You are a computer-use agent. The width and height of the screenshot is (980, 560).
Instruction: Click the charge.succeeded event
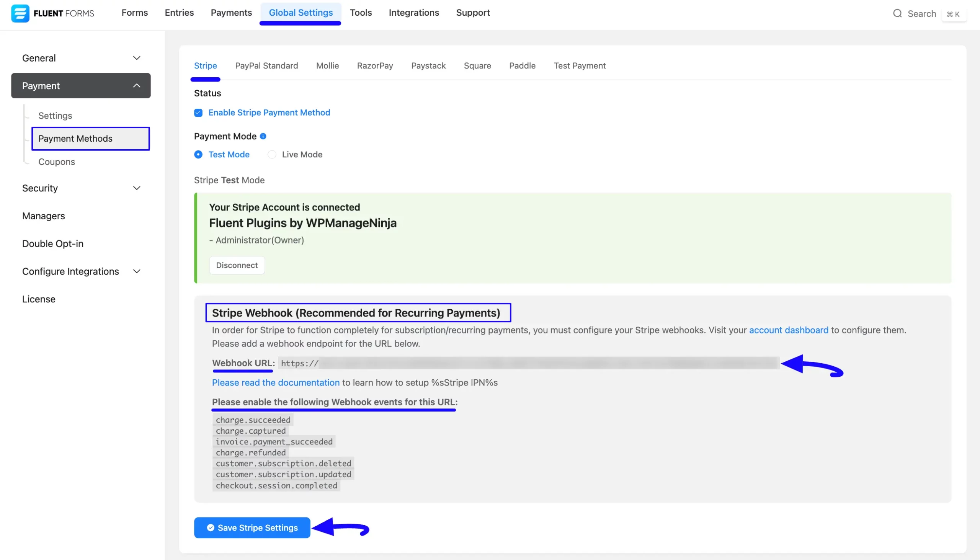pyautogui.click(x=253, y=420)
